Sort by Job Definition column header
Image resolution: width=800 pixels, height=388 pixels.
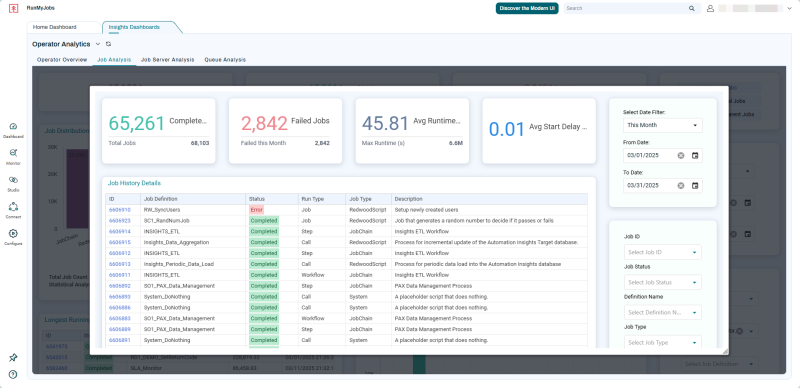click(193, 199)
